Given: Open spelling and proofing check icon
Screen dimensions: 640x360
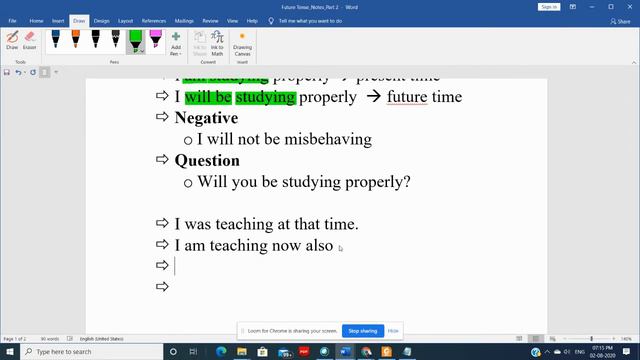Looking at the screenshot, I should click(70, 339).
